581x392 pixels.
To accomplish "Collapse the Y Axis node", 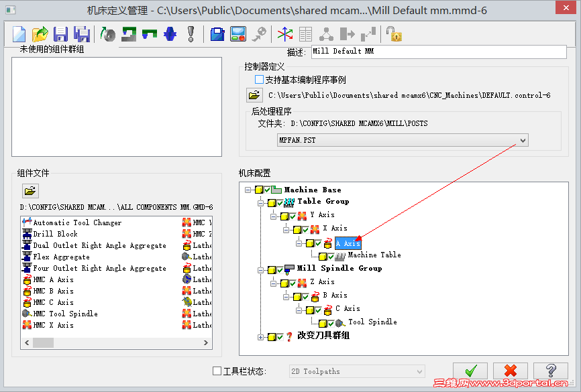I will [274, 216].
